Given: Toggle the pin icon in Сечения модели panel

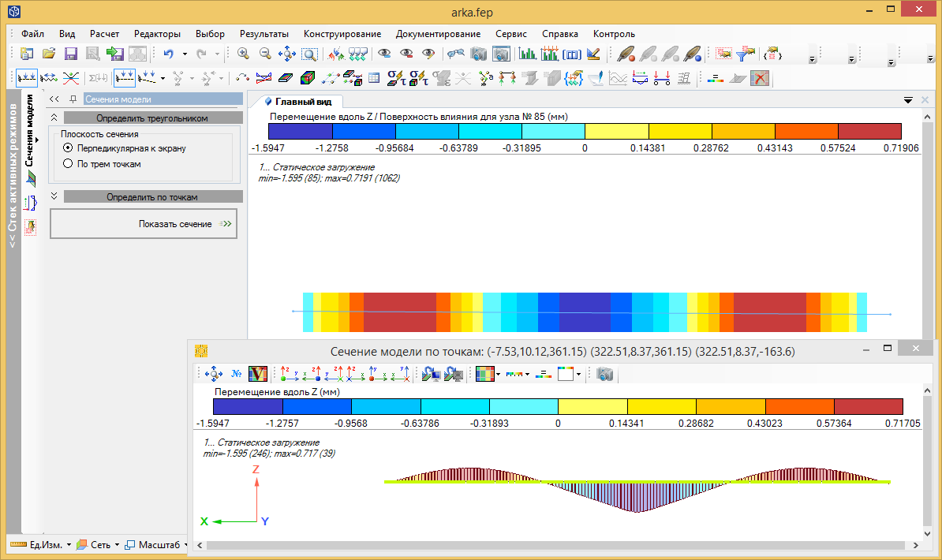Looking at the screenshot, I should pos(73,99).
